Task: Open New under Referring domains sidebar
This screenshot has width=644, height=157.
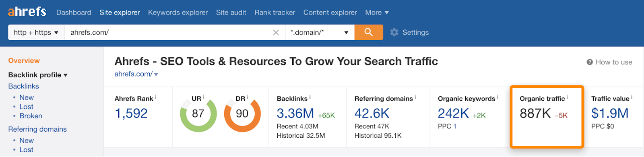Action: coord(27,140)
